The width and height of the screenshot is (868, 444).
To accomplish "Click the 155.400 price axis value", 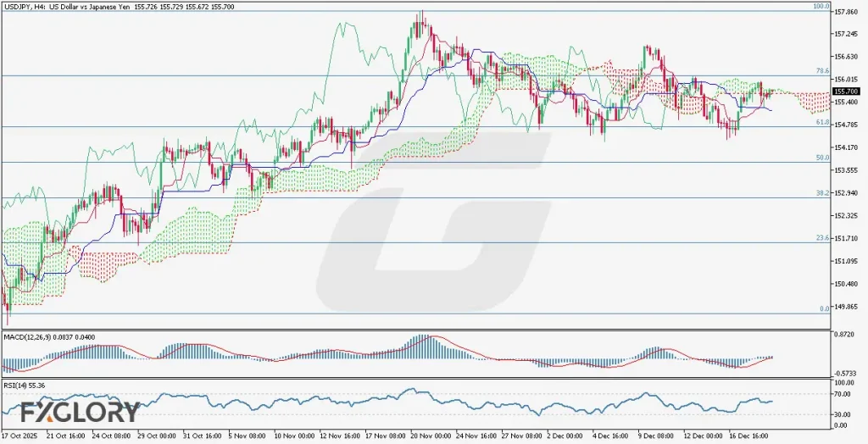I will click(x=845, y=102).
